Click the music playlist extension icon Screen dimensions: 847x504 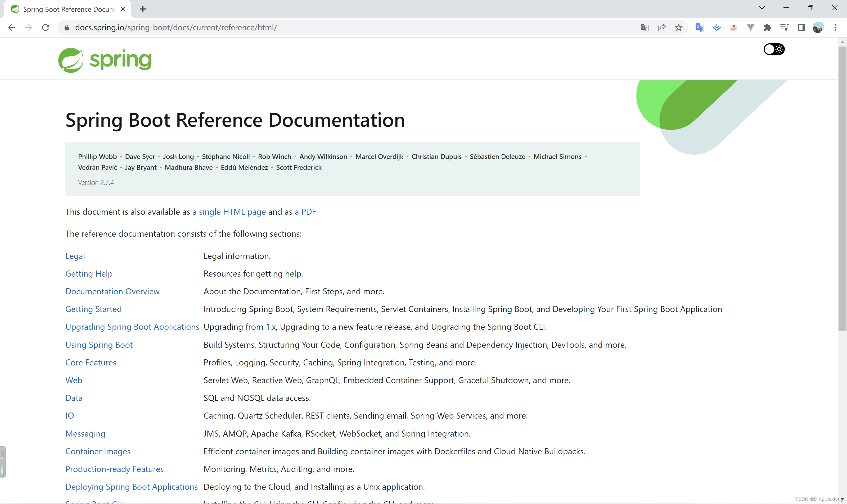pyautogui.click(x=785, y=28)
